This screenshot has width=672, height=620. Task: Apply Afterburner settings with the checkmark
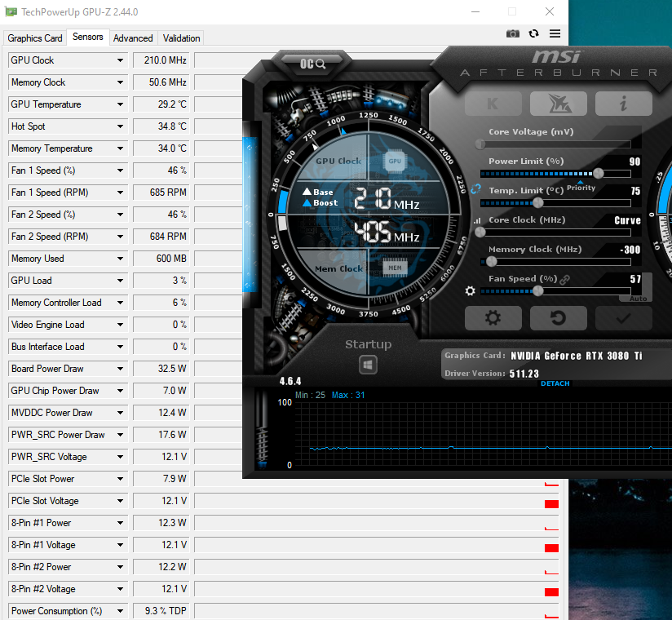point(624,318)
